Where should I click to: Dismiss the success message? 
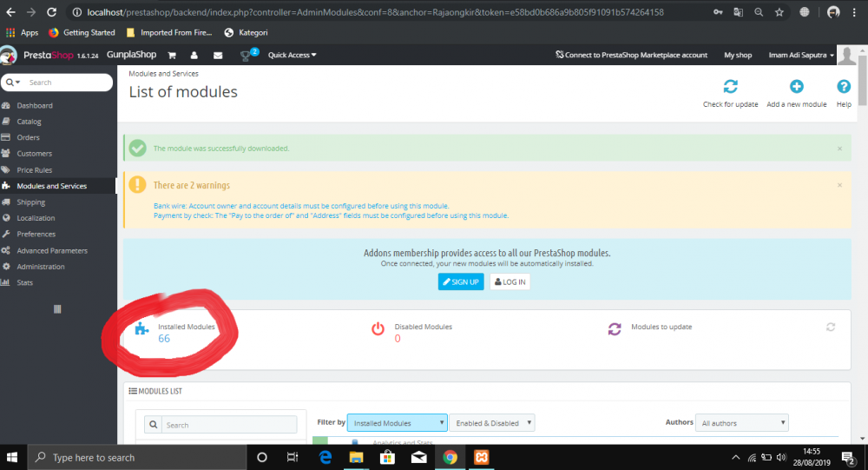click(839, 149)
